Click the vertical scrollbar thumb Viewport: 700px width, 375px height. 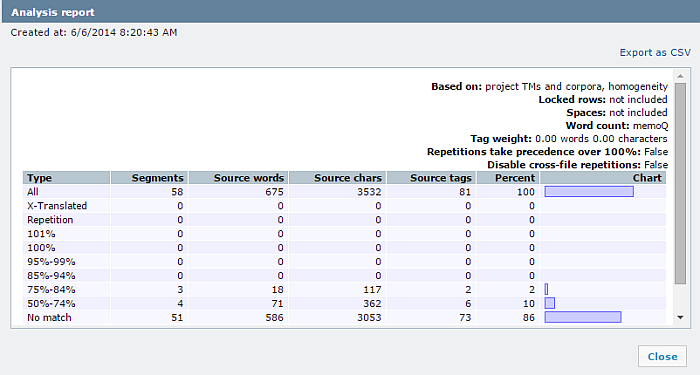pyautogui.click(x=680, y=183)
